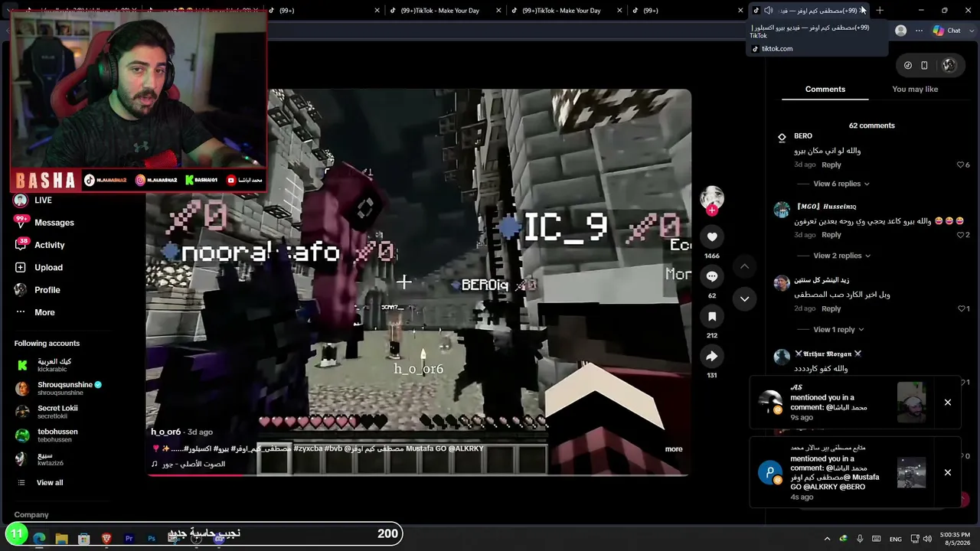Expand More options in the TikTok sidebar

pos(44,312)
